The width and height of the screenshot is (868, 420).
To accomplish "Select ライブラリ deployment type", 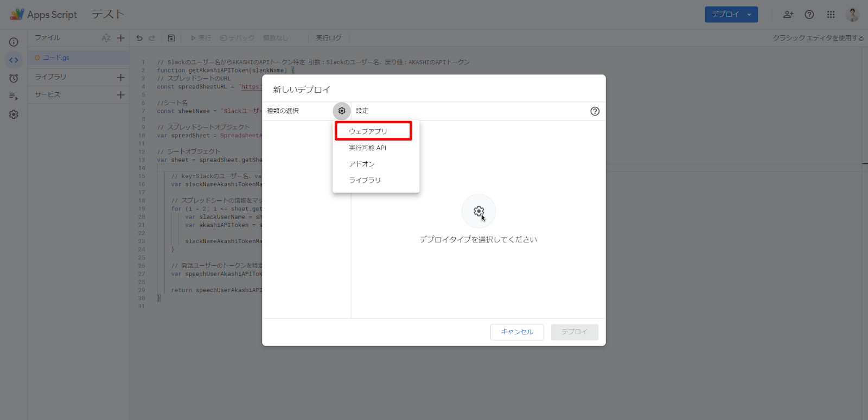I will click(x=365, y=180).
